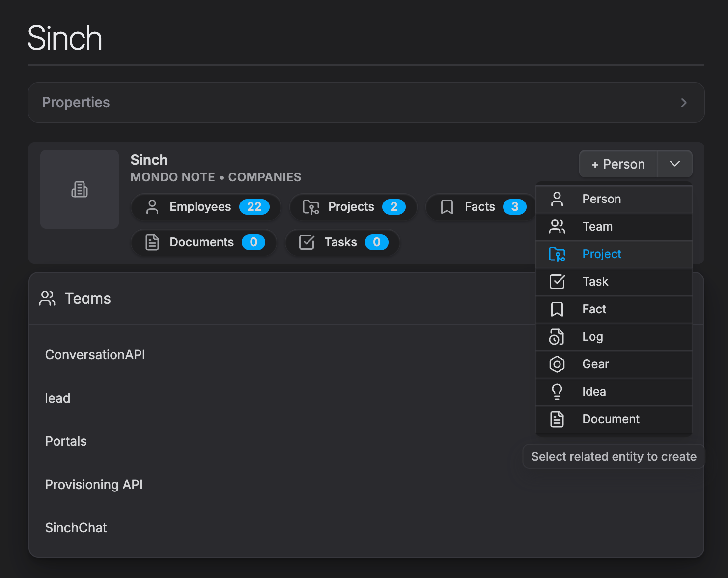The image size is (728, 578).
Task: Click the Team icon in dropdown menu
Action: (x=557, y=227)
